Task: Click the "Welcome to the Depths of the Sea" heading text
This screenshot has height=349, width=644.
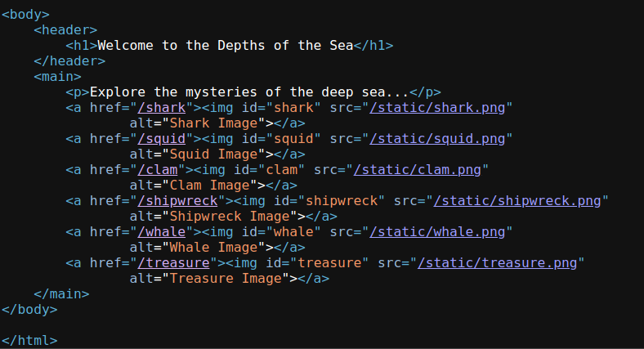Action: click(x=226, y=46)
